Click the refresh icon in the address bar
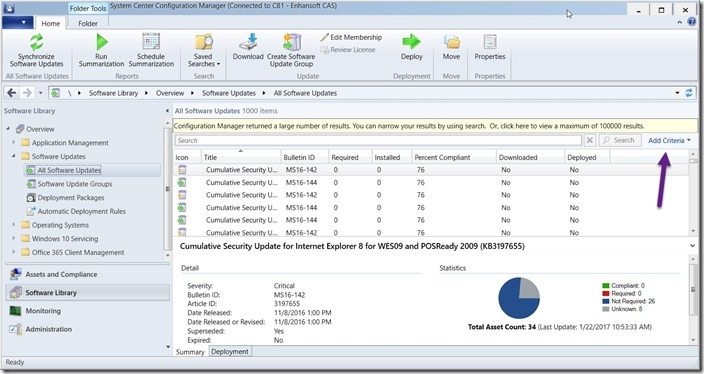 pos(689,93)
